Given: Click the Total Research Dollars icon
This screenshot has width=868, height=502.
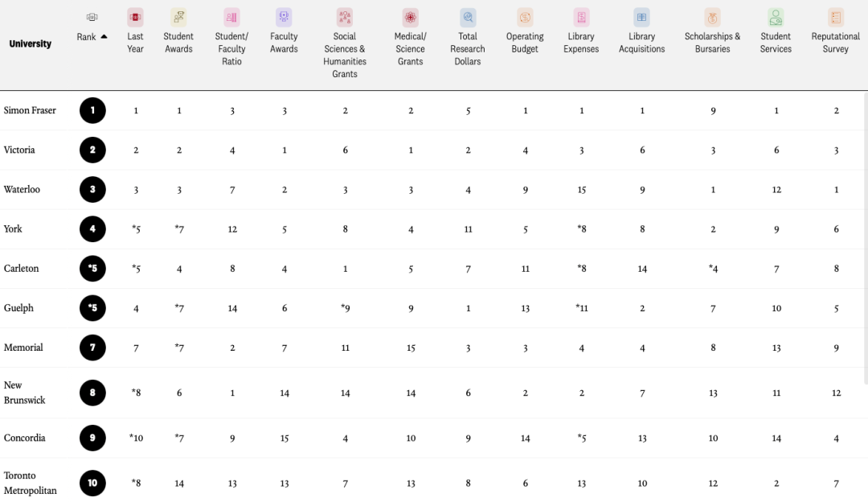Looking at the screenshot, I should (468, 17).
